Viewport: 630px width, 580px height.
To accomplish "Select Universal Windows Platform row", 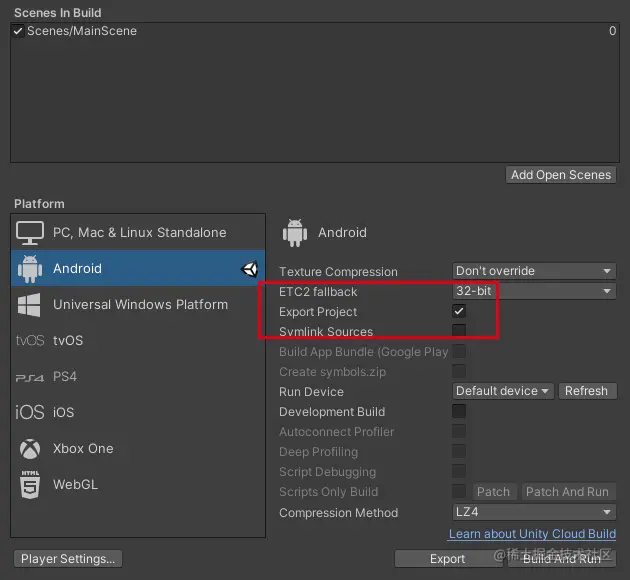I will pyautogui.click(x=138, y=304).
